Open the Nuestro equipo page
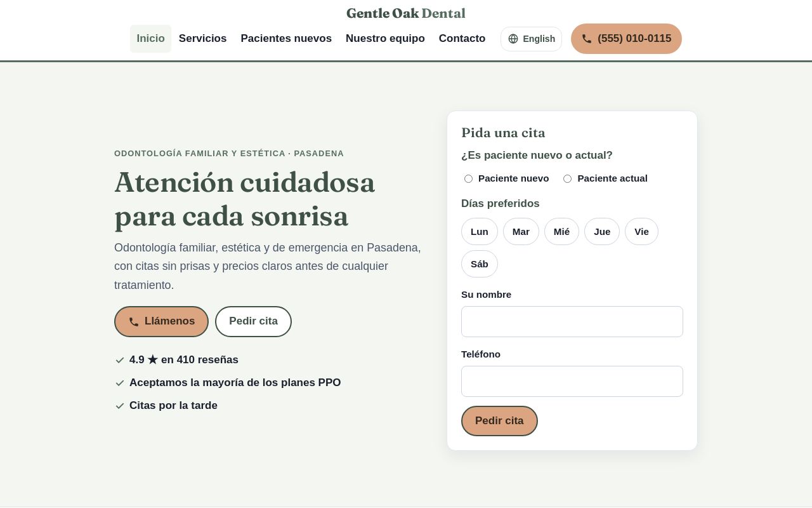Image resolution: width=812 pixels, height=508 pixels. pyautogui.click(x=385, y=39)
